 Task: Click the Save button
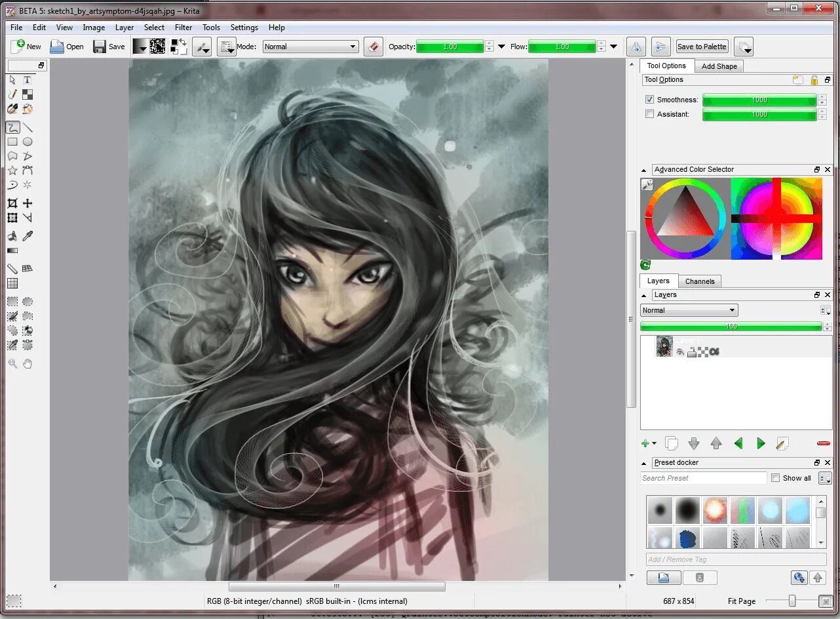pyautogui.click(x=109, y=47)
